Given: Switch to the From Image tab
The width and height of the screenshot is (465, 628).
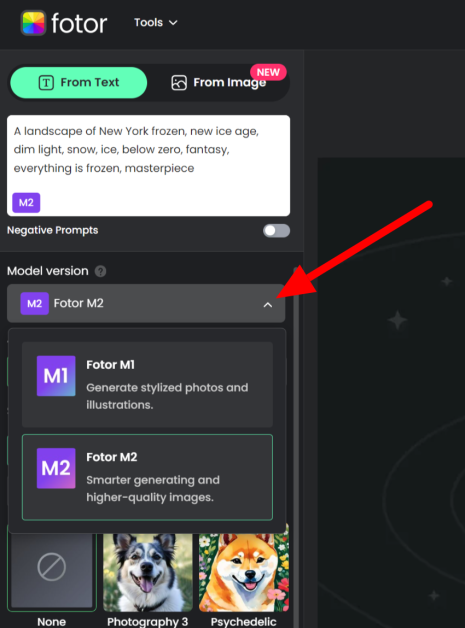Looking at the screenshot, I should [219, 83].
